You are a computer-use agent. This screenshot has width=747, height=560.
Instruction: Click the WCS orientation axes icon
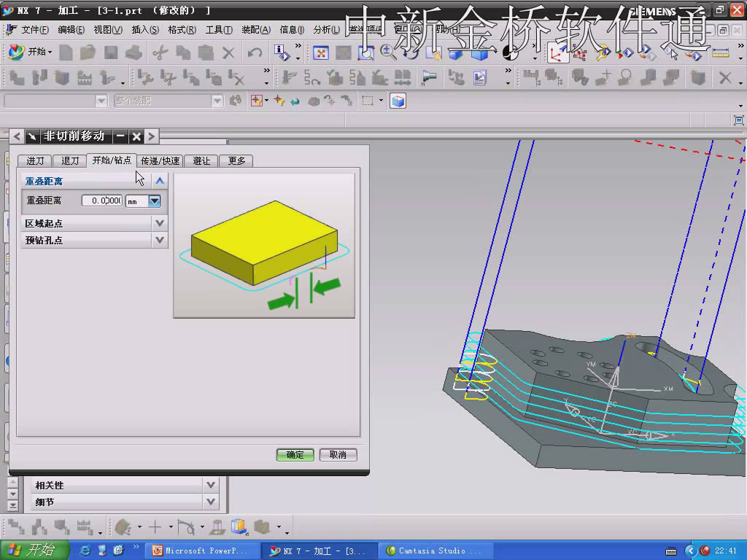pyautogui.click(x=557, y=52)
